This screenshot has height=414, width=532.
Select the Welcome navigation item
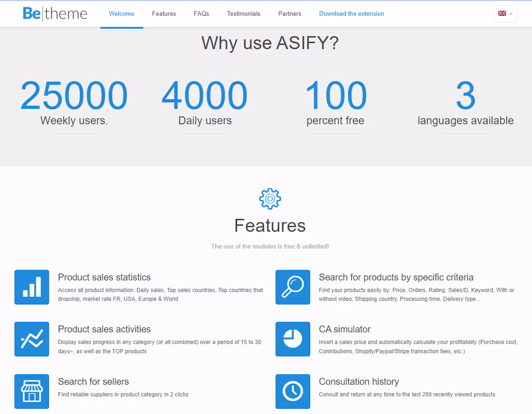(122, 14)
